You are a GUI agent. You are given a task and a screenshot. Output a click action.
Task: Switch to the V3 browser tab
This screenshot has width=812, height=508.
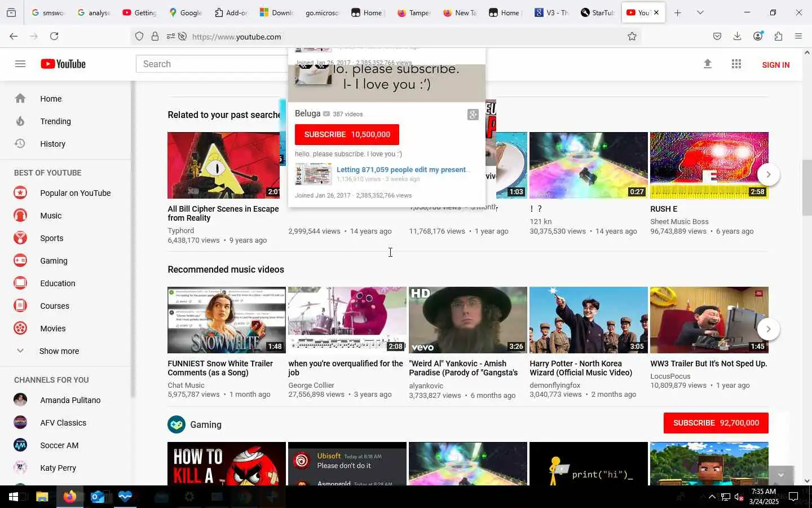click(x=551, y=12)
